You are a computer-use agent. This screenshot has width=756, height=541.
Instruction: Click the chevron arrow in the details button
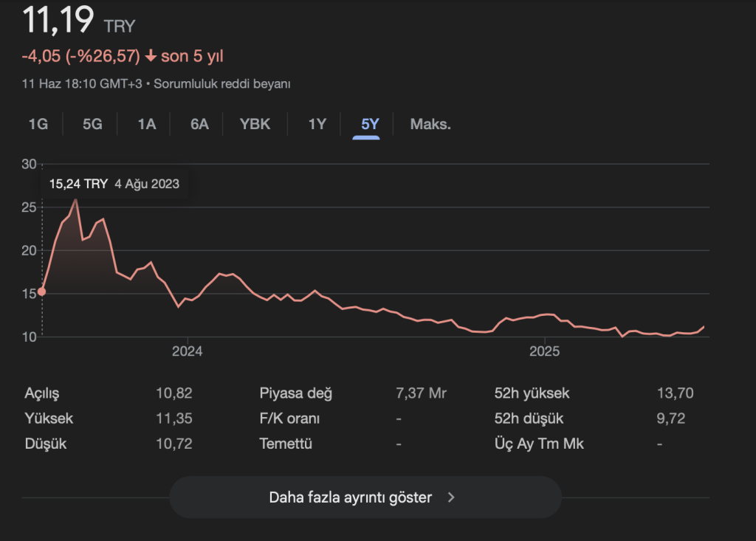[x=452, y=497]
